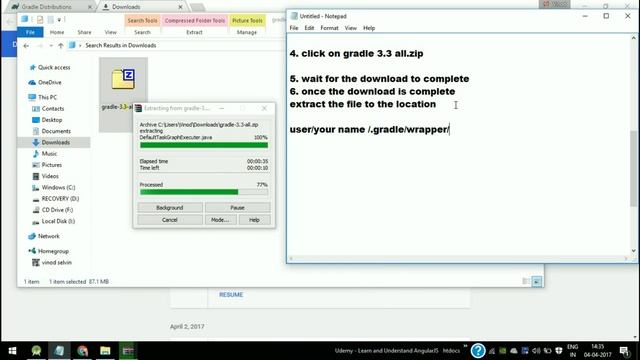
Task: Click the file extraction progress bar
Action: pyautogui.click(x=204, y=145)
